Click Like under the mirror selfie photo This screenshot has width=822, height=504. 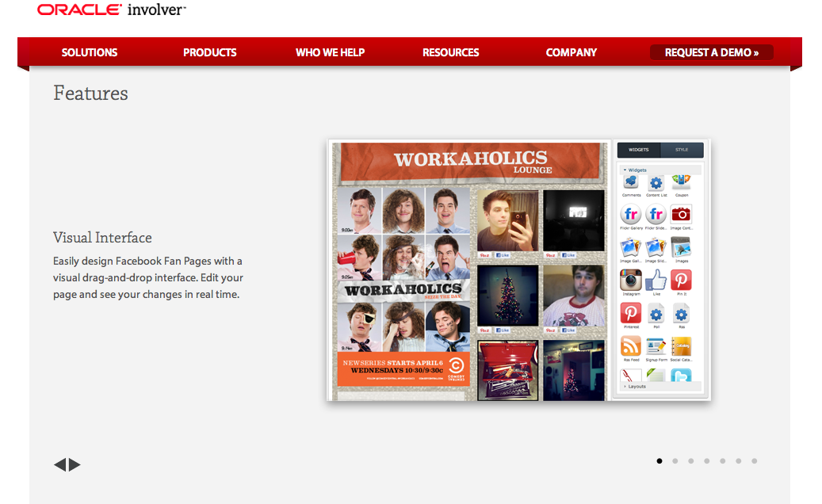[503, 255]
